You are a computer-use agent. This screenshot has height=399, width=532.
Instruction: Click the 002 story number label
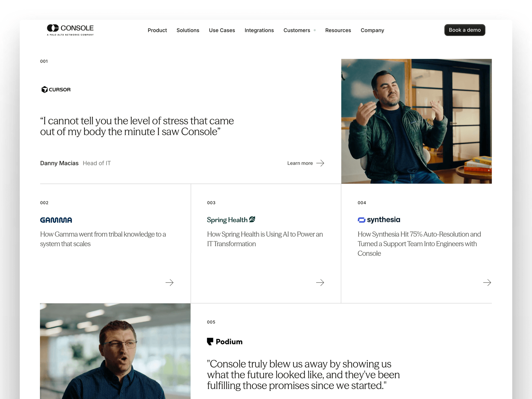pos(44,203)
